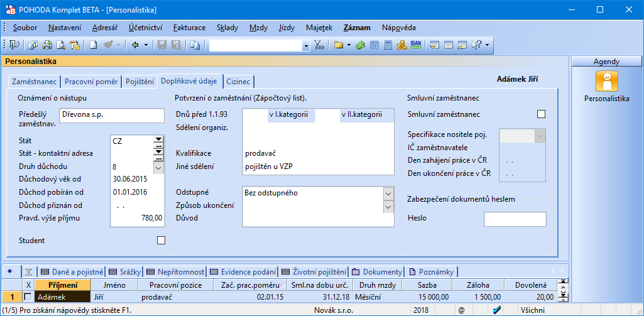
Task: Click the @ indicator in status bar
Action: (461, 310)
